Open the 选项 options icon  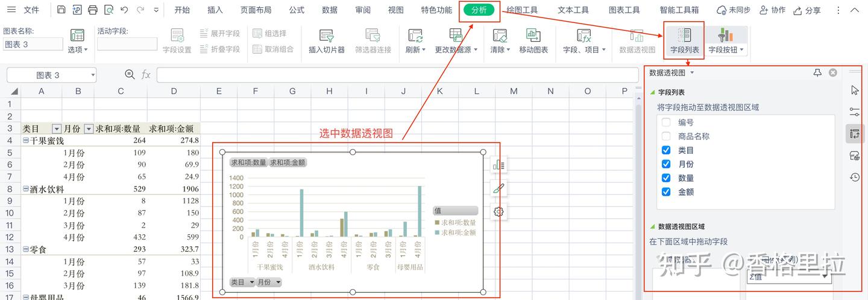coord(77,36)
